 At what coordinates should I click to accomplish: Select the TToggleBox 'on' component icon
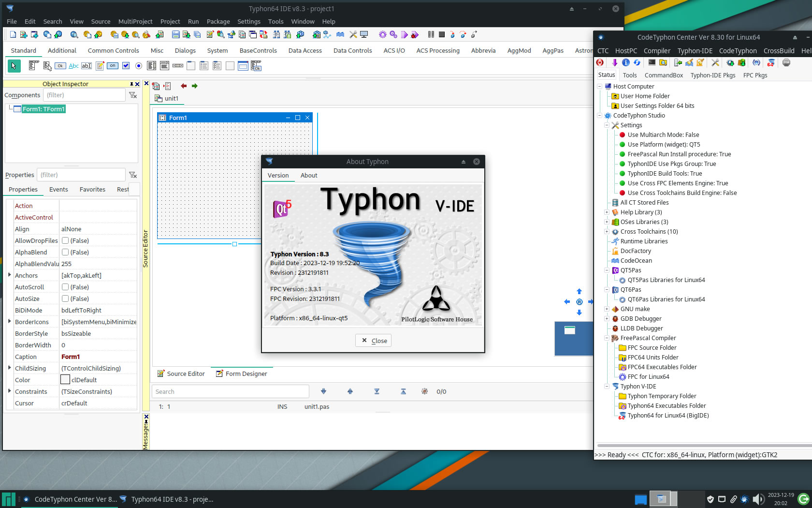tap(113, 66)
